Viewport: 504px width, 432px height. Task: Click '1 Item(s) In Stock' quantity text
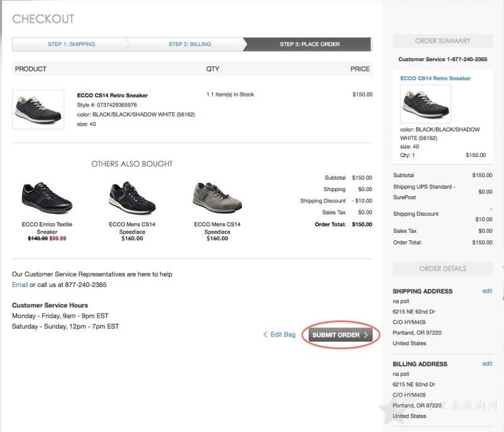click(x=230, y=94)
